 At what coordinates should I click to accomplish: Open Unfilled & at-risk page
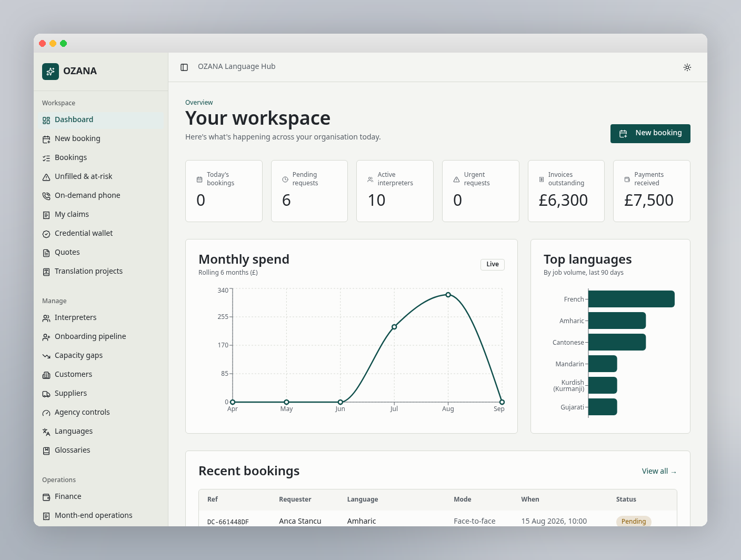click(101, 177)
